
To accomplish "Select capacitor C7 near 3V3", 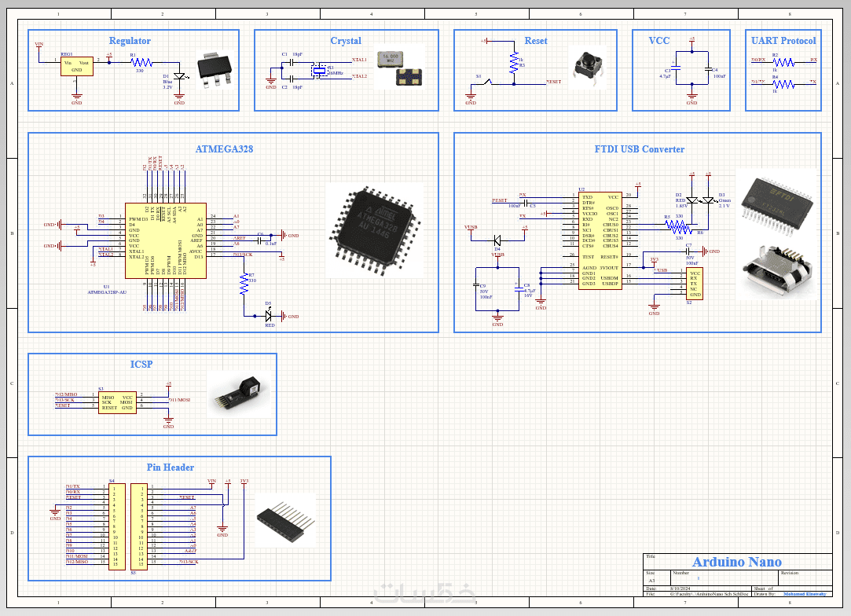I will (x=688, y=251).
